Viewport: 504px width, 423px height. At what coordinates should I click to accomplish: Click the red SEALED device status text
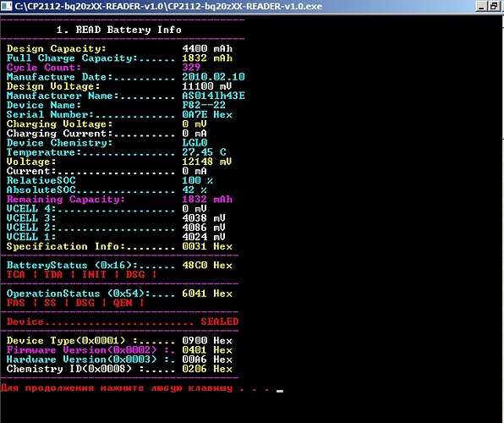[x=220, y=321]
